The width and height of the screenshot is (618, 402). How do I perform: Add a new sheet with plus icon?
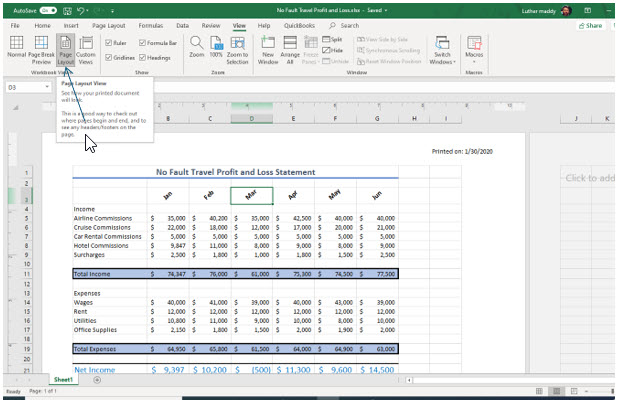[97, 380]
